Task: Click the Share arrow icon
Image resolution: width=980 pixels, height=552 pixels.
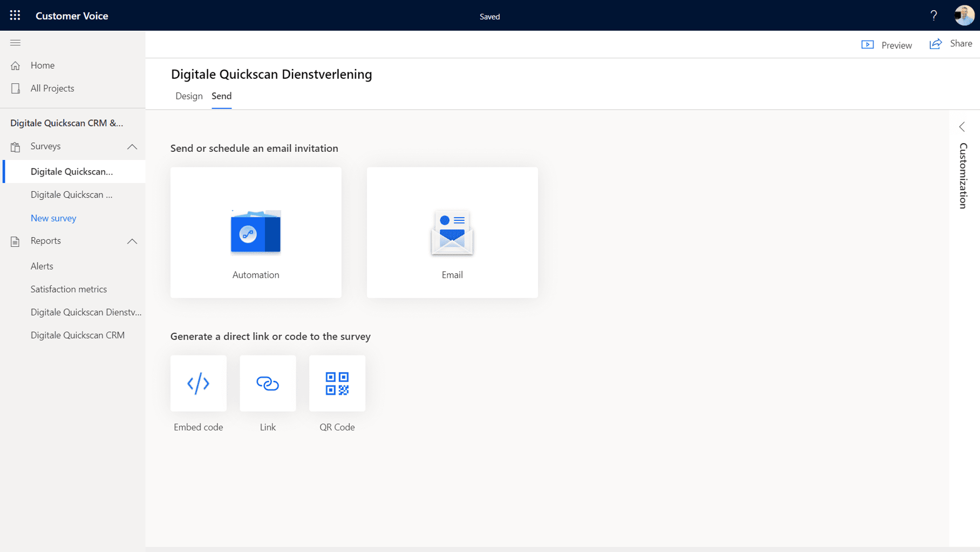Action: (x=936, y=44)
